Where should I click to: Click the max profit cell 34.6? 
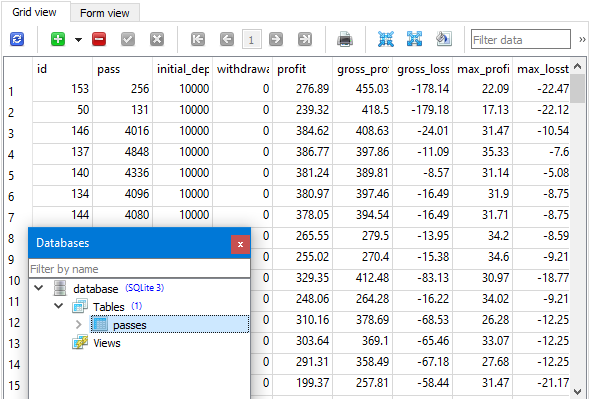[483, 257]
